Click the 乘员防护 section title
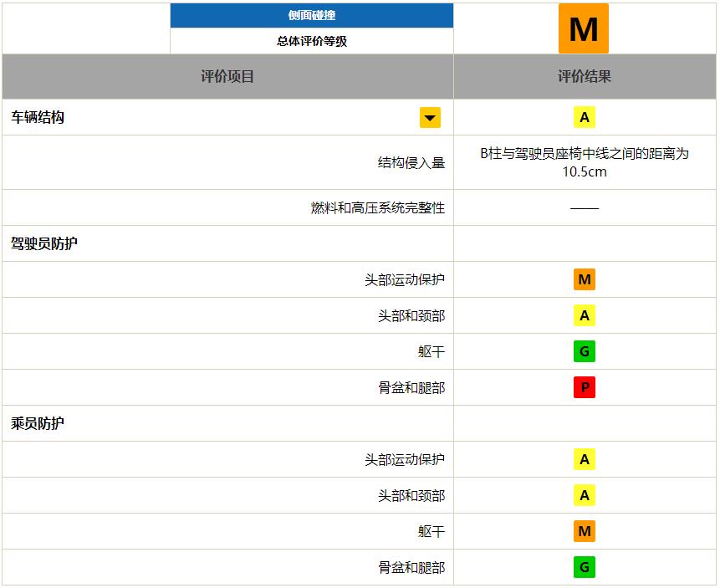The height and width of the screenshot is (588, 720). tap(38, 423)
